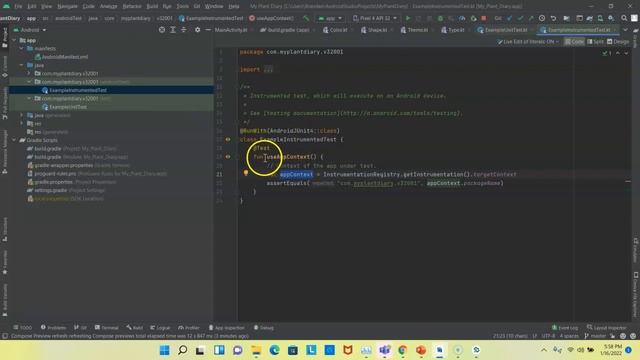640x360 pixels.
Task: Open Microsoft Edge from the taskbar
Action: (x=274, y=350)
